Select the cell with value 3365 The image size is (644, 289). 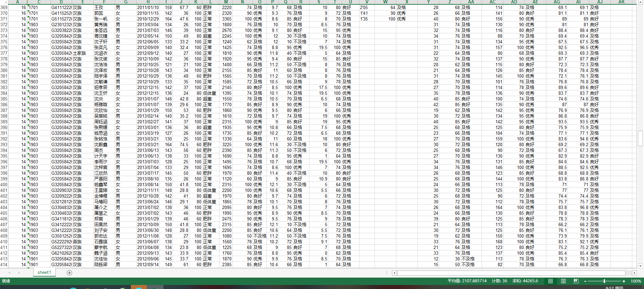226,19
